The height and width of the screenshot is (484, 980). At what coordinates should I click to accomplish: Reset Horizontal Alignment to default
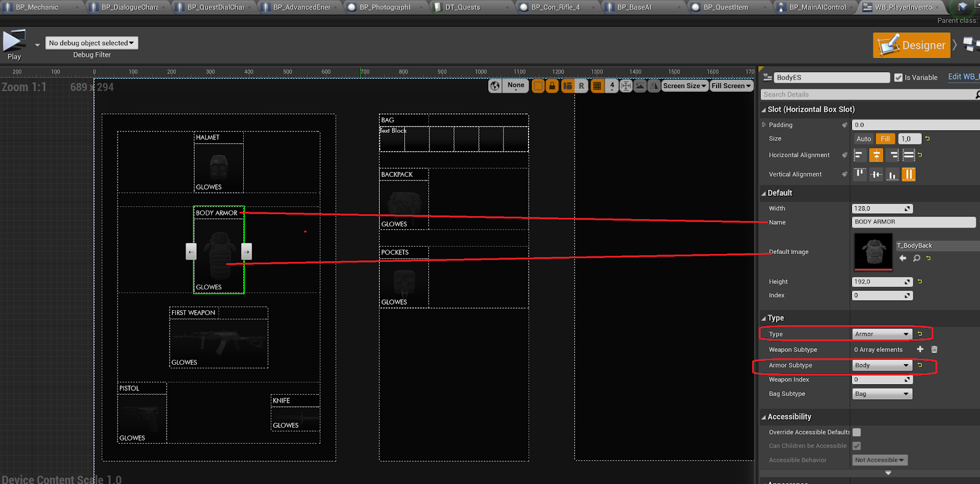920,155
